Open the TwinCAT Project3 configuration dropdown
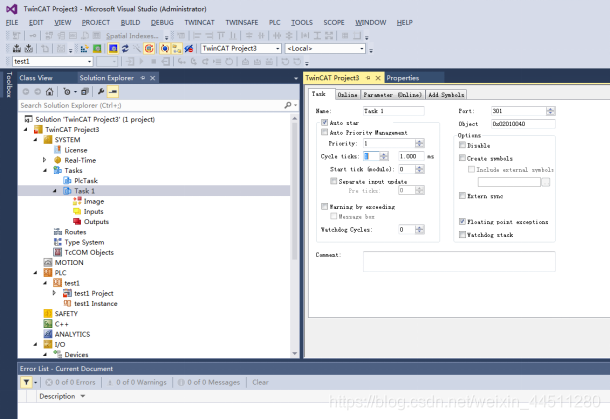 click(x=278, y=49)
